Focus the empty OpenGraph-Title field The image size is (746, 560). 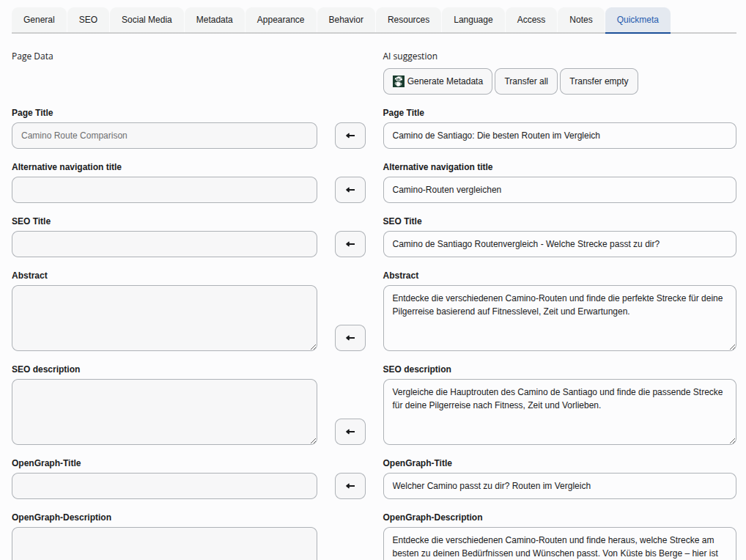tap(165, 486)
